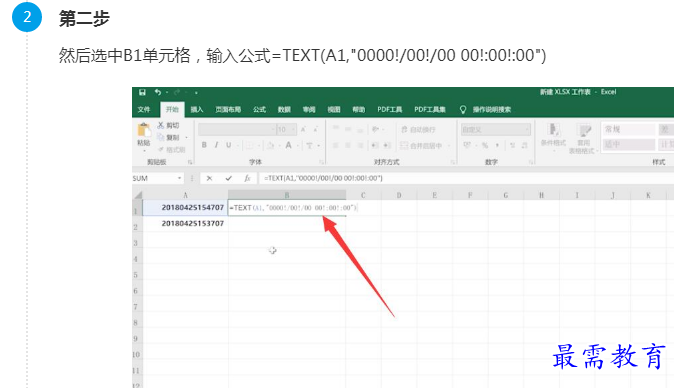The image size is (674, 388).
Task: Expand the 数字 number dialog launcher
Action: coord(531,162)
